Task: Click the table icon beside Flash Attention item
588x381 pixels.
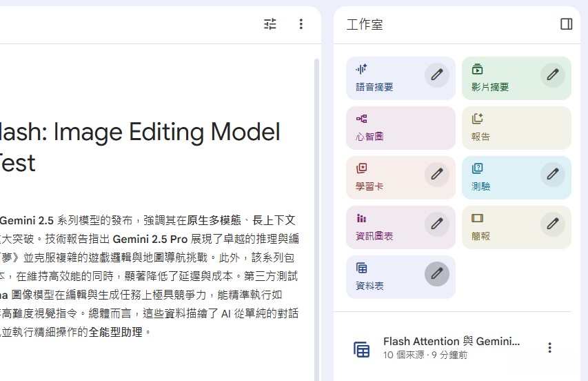Action: pyautogui.click(x=362, y=349)
